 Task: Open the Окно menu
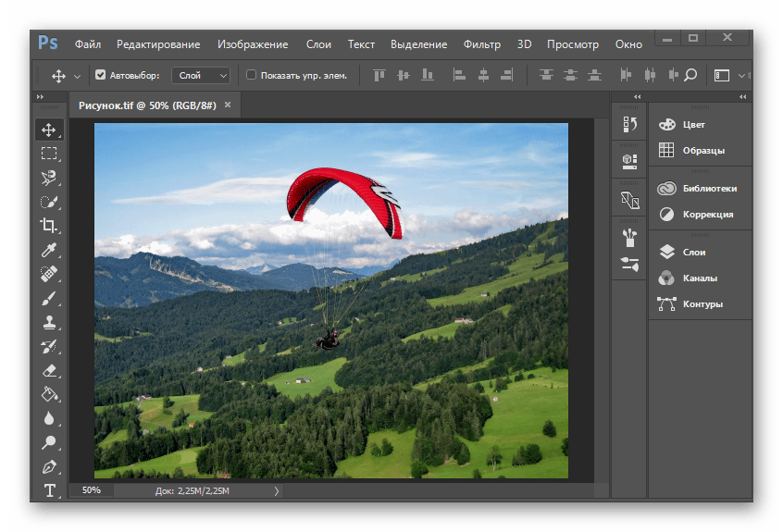(x=628, y=44)
